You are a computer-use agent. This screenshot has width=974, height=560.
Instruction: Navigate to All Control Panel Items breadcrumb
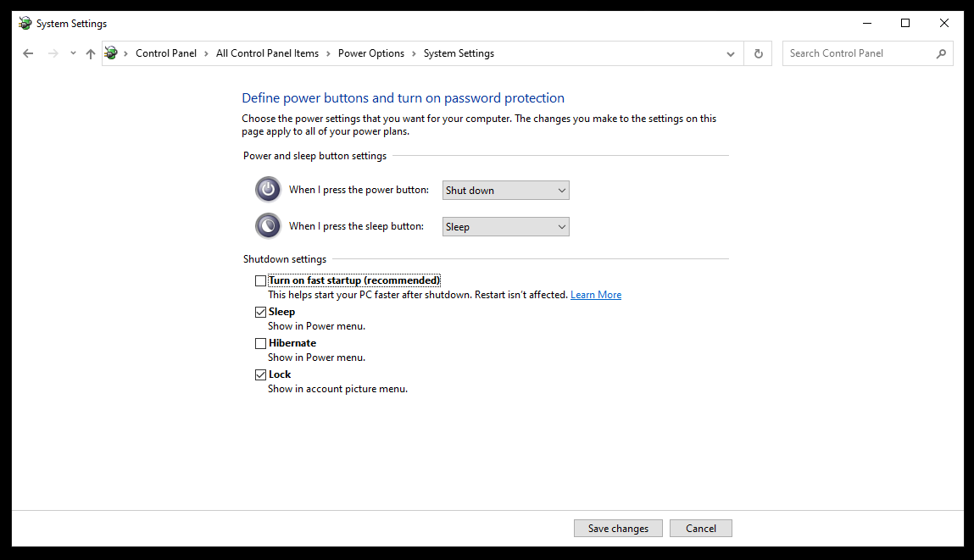click(267, 53)
